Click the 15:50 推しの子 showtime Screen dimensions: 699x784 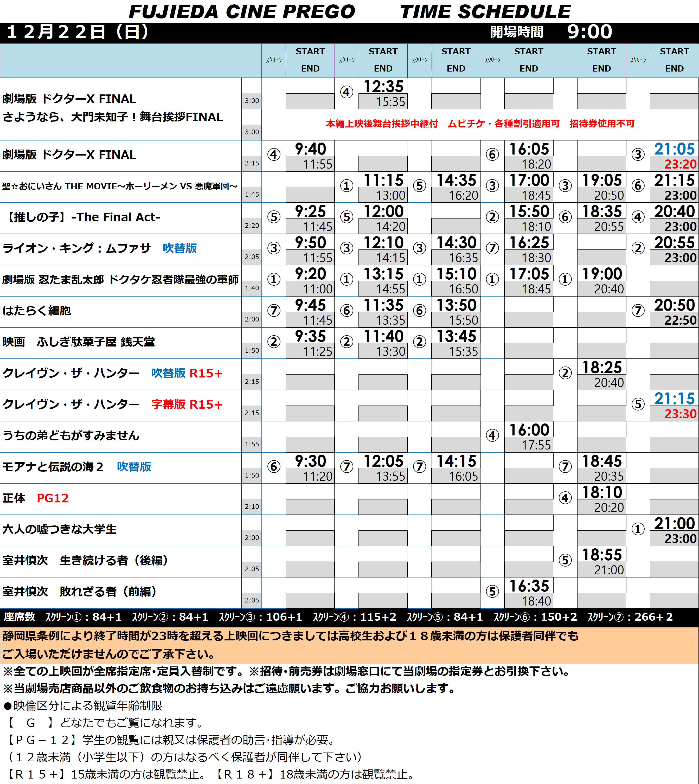(529, 211)
